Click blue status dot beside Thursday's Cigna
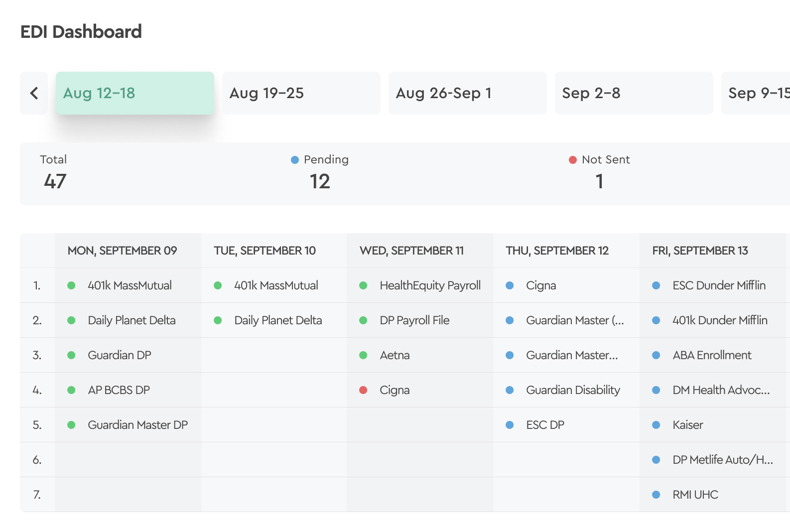This screenshot has width=790, height=532. pos(510,285)
